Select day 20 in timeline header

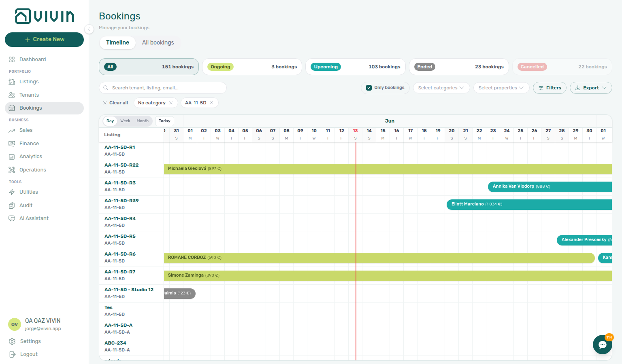[x=452, y=134]
